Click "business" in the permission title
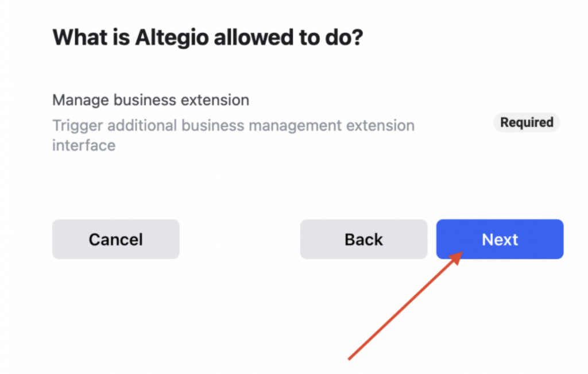This screenshot has height=374, width=588. click(145, 100)
